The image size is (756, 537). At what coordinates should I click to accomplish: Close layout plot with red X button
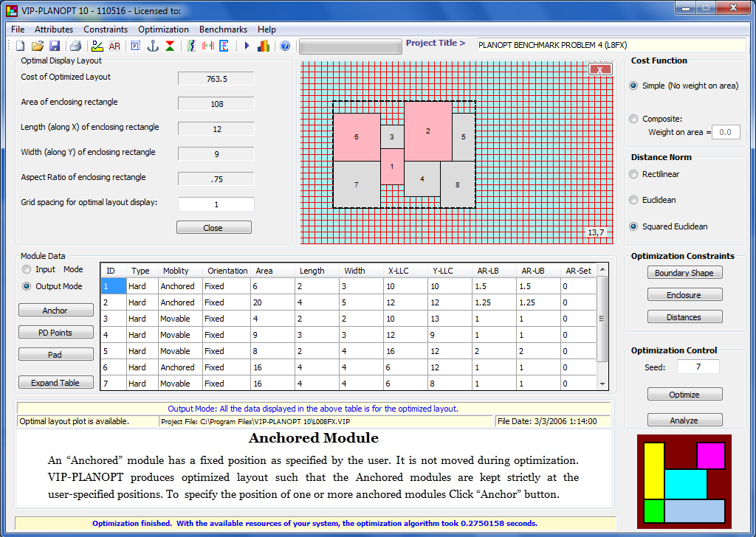pos(600,69)
